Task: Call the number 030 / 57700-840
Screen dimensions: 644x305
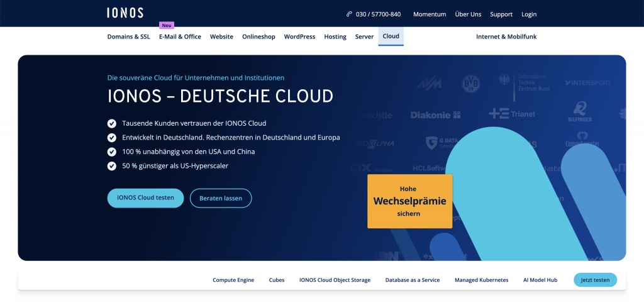Action: (x=378, y=14)
